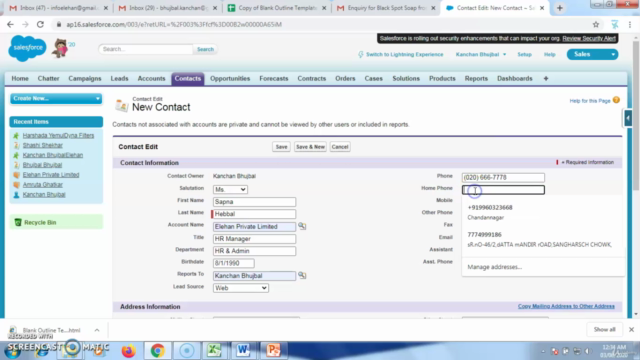640x360 pixels.
Task: Click the site lock icon in address bar
Action: point(59,24)
